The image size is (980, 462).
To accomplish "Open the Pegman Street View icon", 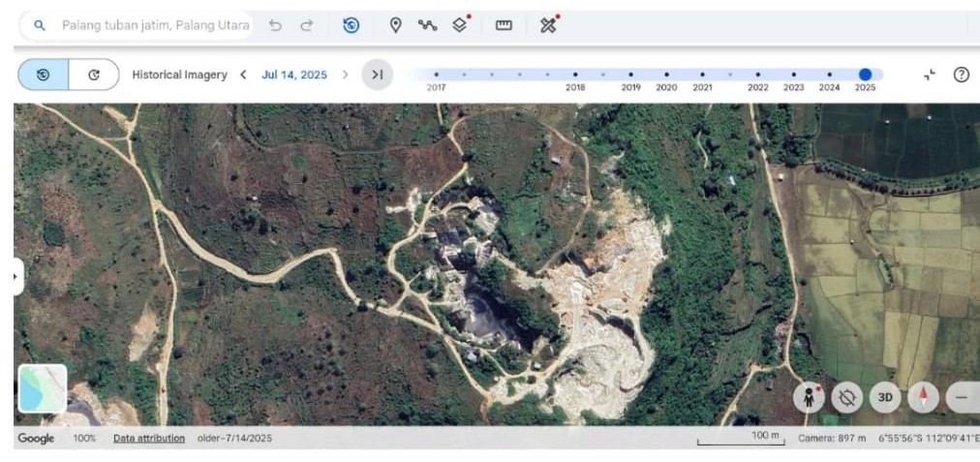I will click(809, 397).
